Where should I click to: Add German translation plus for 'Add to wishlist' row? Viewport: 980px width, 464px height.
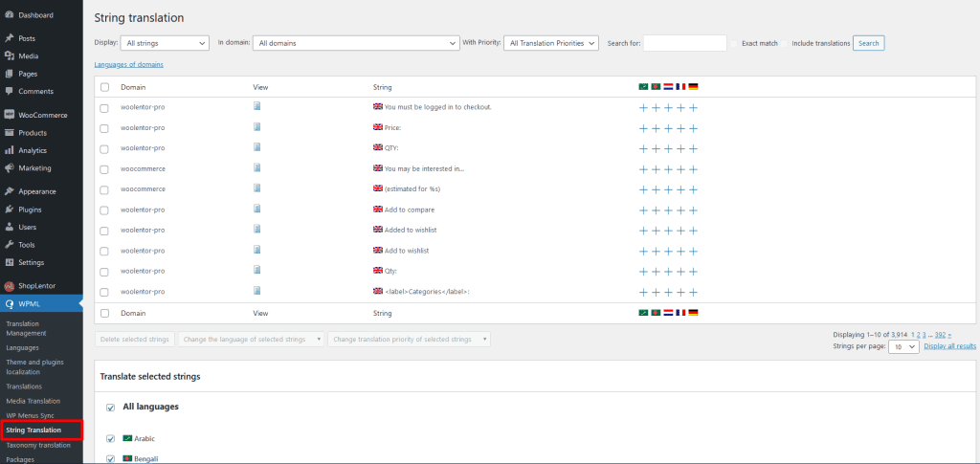693,252
